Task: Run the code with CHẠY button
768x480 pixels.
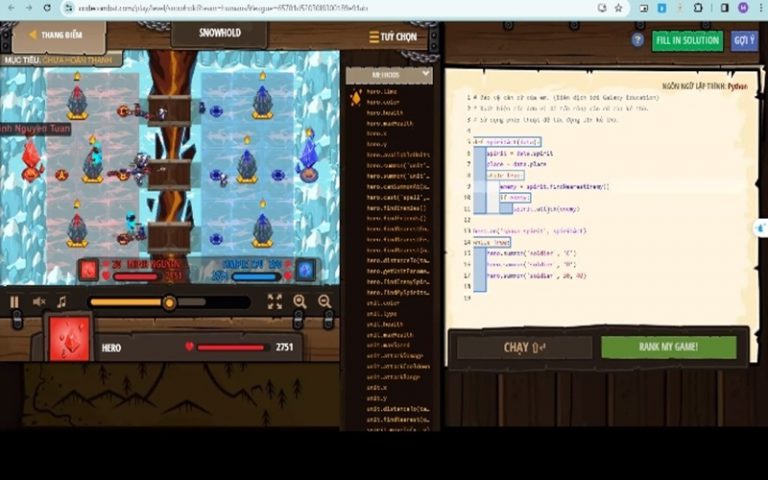Action: [524, 347]
